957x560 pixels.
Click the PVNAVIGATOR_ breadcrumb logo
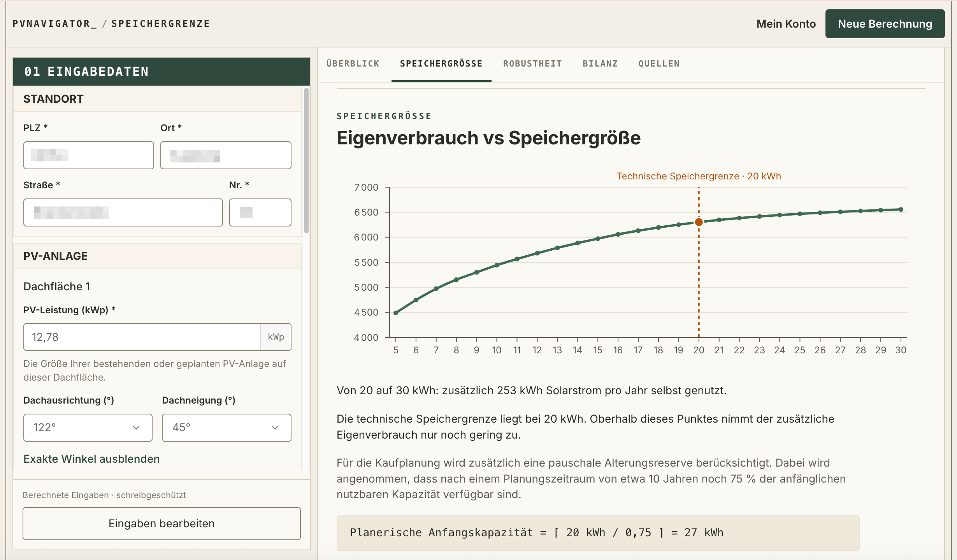coord(54,24)
